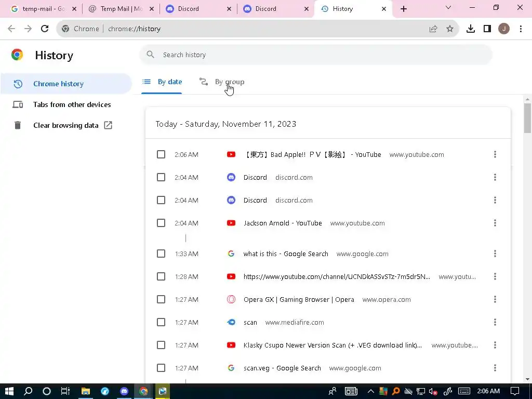Open more actions for Opera GX entry
532x399 pixels.
click(x=495, y=299)
